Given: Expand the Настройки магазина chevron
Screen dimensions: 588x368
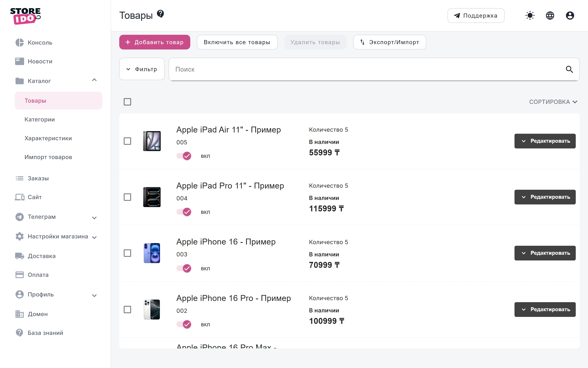Looking at the screenshot, I should pos(95,237).
